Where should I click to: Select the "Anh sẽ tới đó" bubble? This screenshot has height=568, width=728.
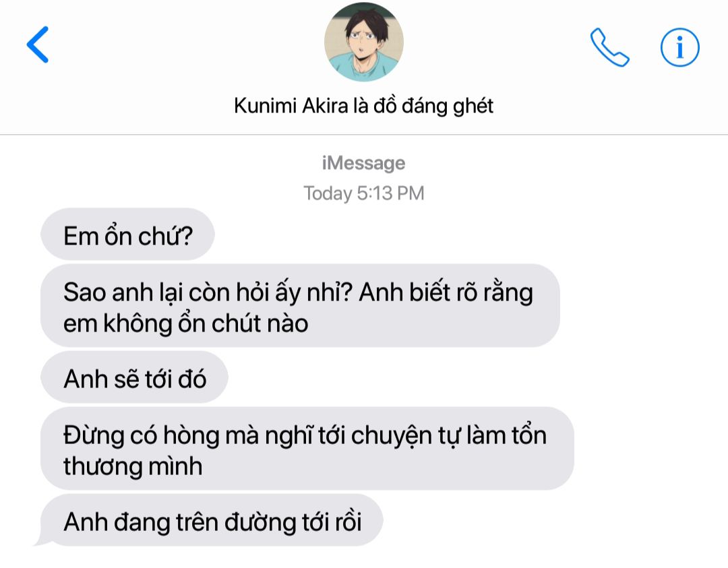(134, 377)
